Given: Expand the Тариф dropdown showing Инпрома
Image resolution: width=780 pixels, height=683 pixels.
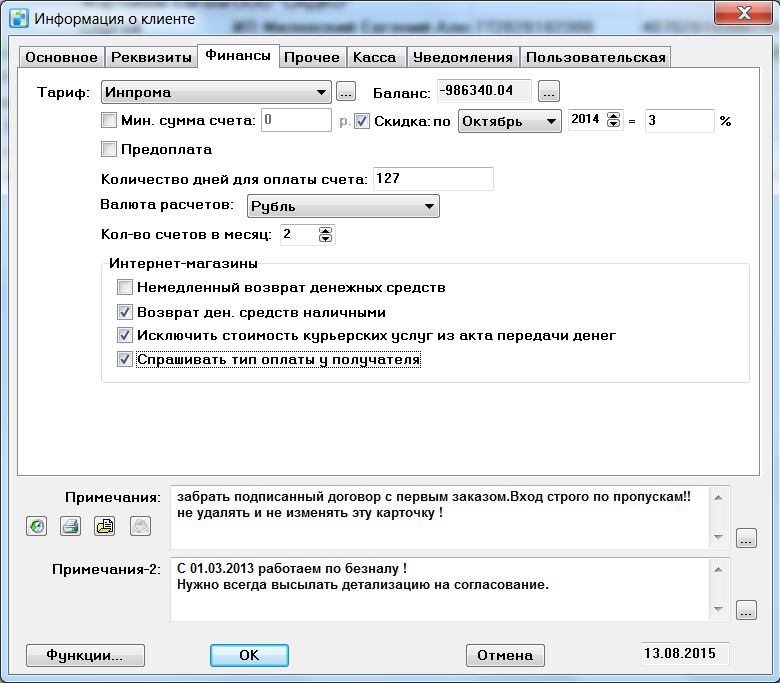Looking at the screenshot, I should [216, 92].
